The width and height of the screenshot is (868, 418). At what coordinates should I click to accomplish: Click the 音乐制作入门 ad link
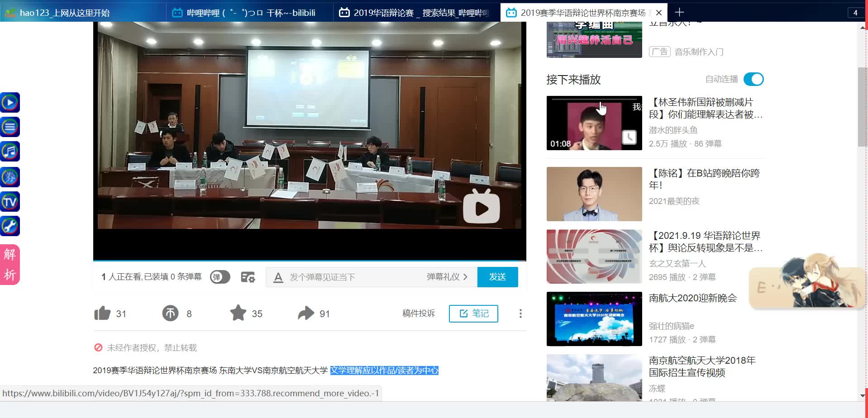[699, 52]
